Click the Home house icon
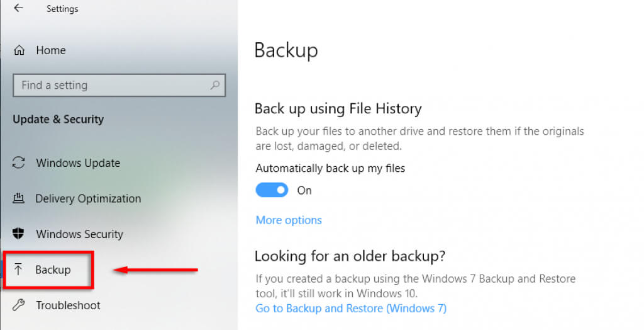 [19, 50]
